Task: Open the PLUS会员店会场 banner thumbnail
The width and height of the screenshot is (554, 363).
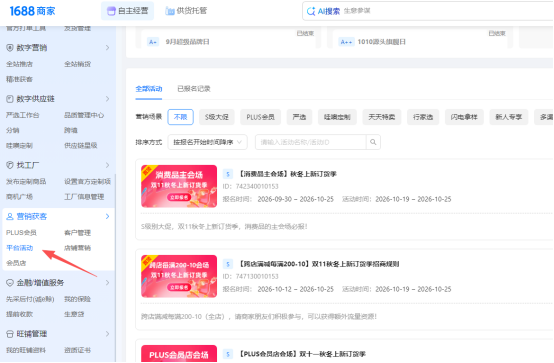Action: [x=179, y=354]
